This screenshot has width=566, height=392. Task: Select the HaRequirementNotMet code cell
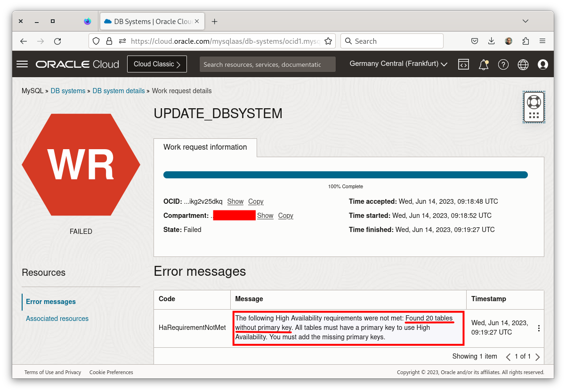[x=192, y=328]
